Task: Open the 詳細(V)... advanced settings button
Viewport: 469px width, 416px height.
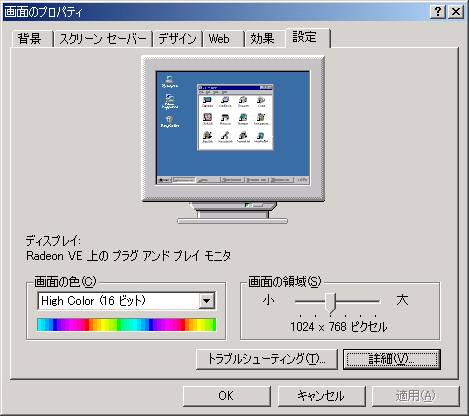Action: [x=392, y=359]
